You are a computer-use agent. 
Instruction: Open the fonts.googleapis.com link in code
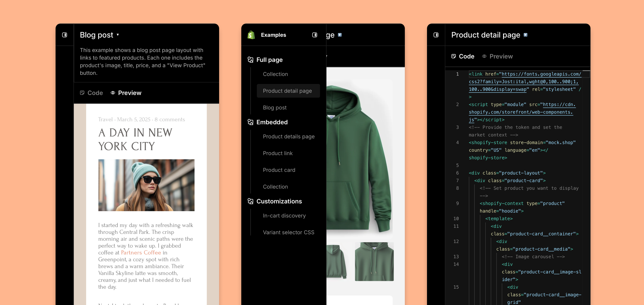[542, 74]
